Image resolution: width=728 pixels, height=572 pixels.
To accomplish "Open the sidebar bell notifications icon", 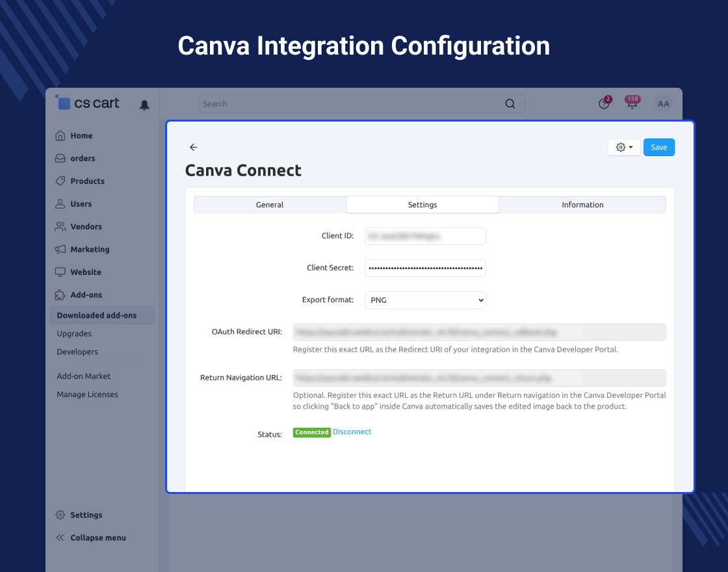I will (x=144, y=105).
